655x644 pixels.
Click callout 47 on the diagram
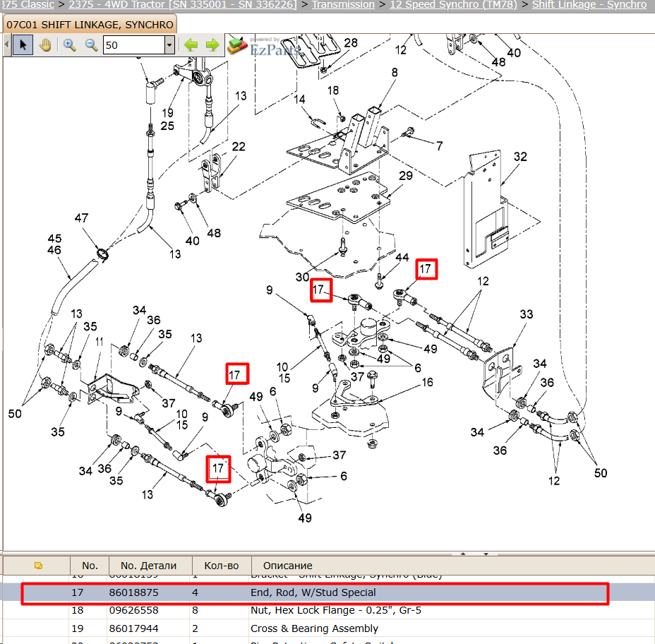click(x=81, y=218)
